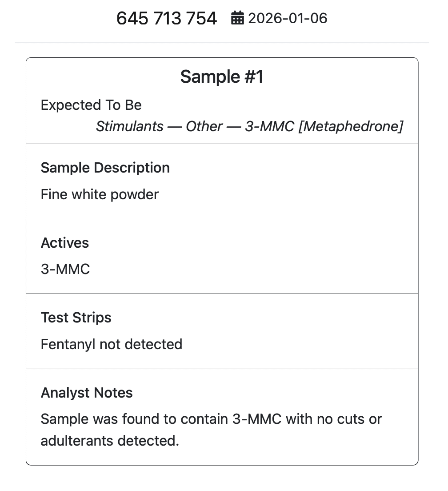Select the "Fentanyl not detected" result
This screenshot has height=491, width=448.
112,344
